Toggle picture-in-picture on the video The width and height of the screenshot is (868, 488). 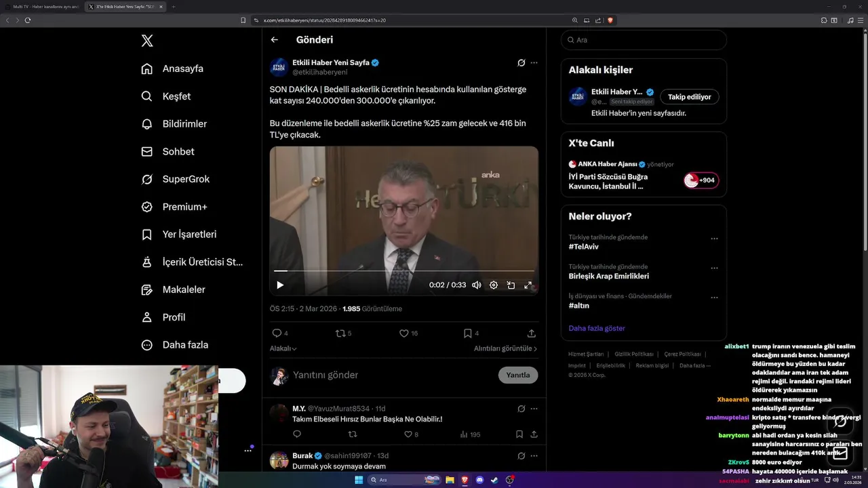tap(511, 285)
